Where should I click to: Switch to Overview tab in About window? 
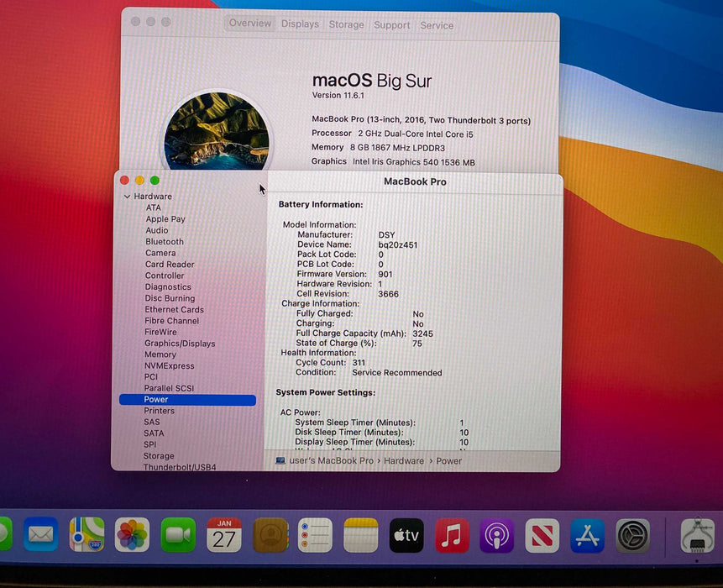[x=250, y=23]
